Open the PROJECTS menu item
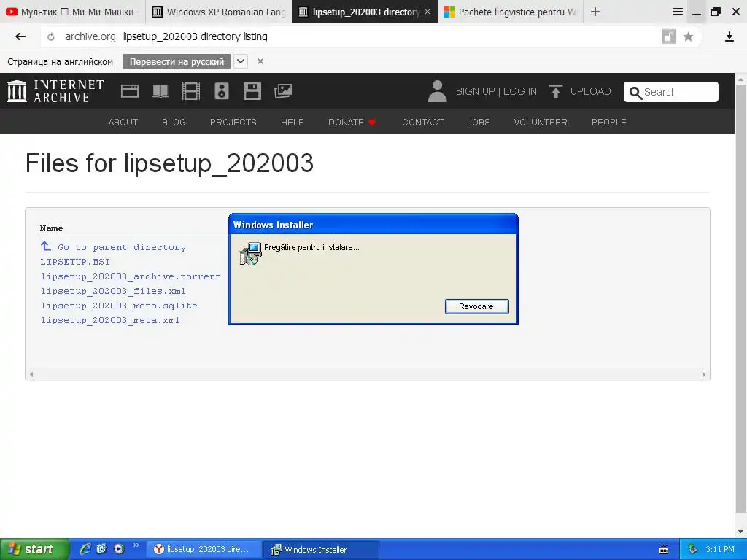Screen dimensions: 747x560 pyautogui.click(x=233, y=122)
